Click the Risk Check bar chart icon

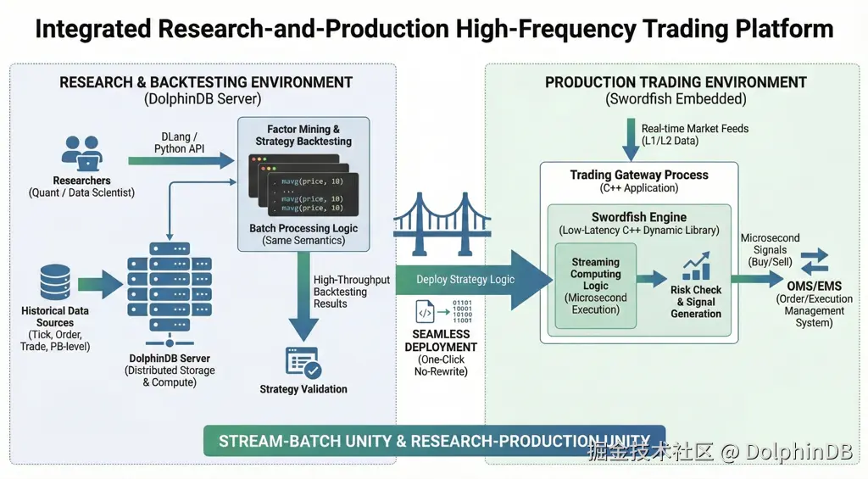697,266
